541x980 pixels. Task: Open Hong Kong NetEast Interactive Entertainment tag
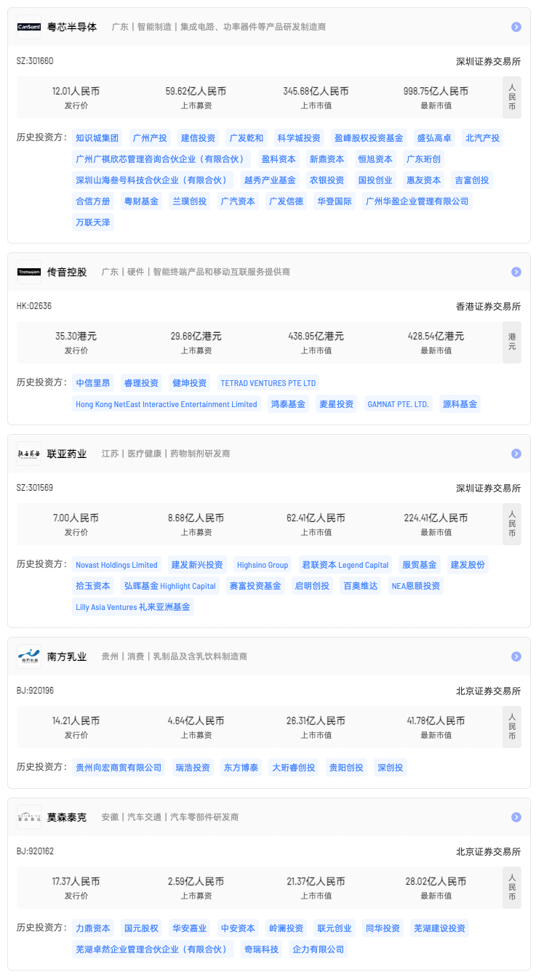coord(167,404)
